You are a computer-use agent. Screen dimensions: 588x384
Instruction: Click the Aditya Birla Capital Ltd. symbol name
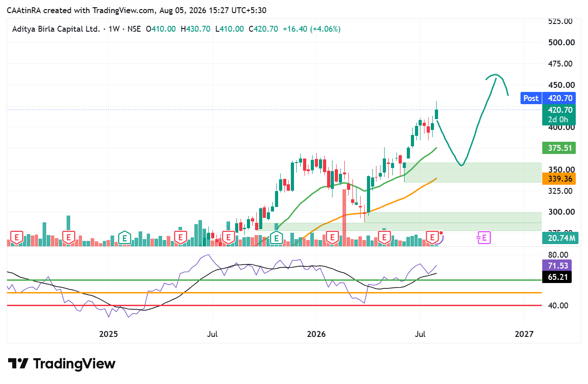pyautogui.click(x=56, y=29)
